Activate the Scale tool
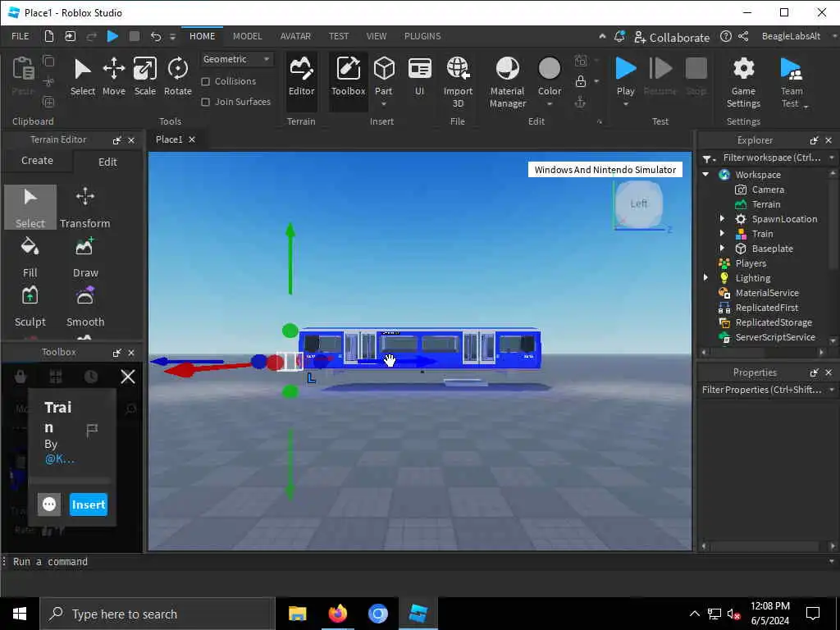 (x=144, y=76)
